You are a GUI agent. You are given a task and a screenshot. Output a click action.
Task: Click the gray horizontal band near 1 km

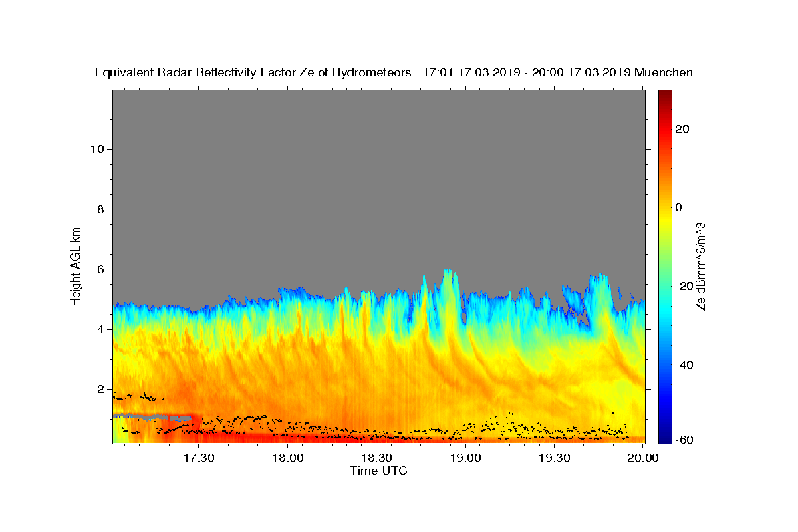[x=152, y=417]
